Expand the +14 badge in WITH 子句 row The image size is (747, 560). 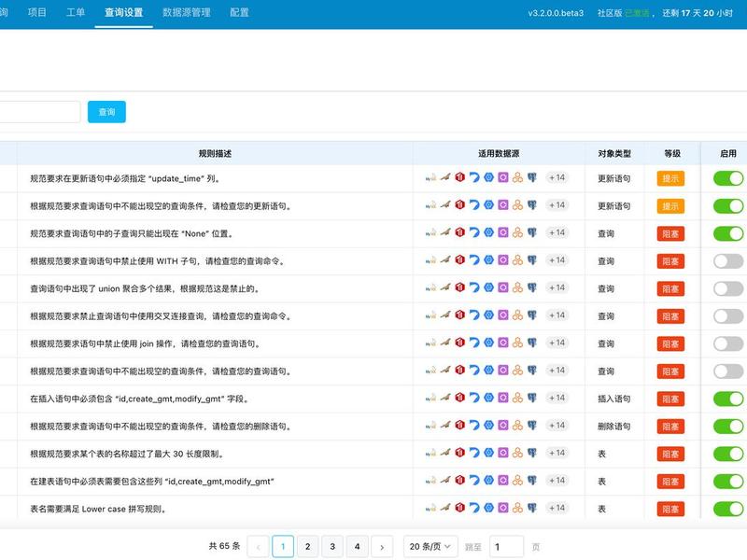point(557,260)
